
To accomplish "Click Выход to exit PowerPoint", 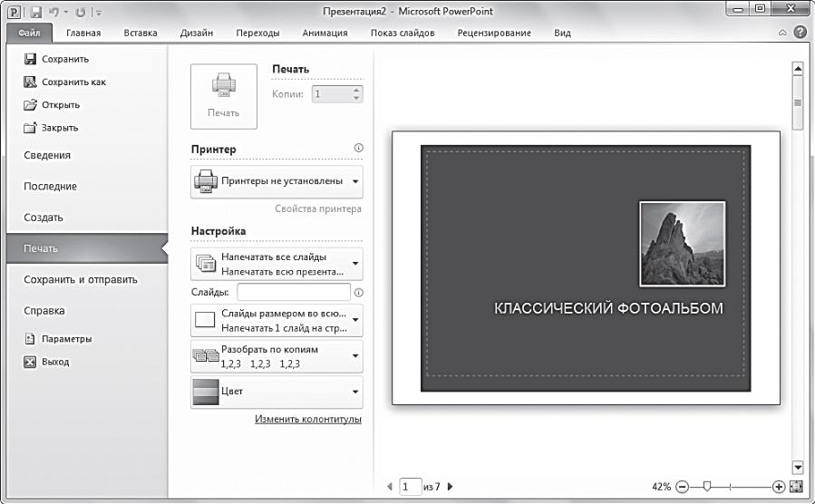I will pos(47,362).
